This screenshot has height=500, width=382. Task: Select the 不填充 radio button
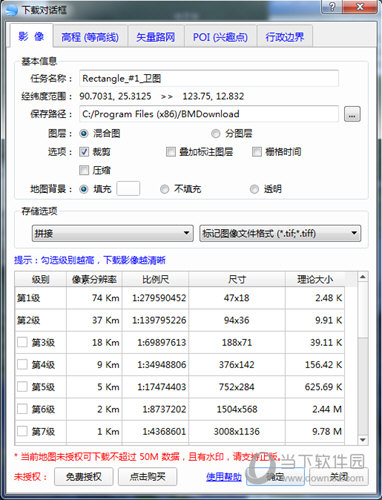click(164, 189)
